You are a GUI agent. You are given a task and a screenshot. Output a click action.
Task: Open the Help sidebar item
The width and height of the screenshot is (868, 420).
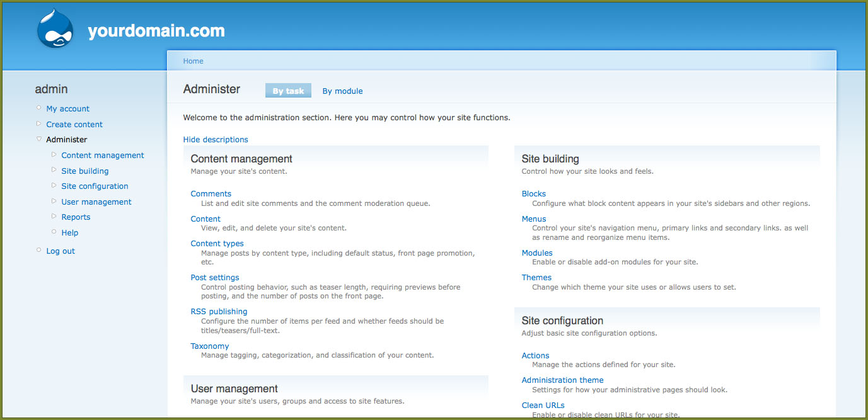[x=70, y=233]
